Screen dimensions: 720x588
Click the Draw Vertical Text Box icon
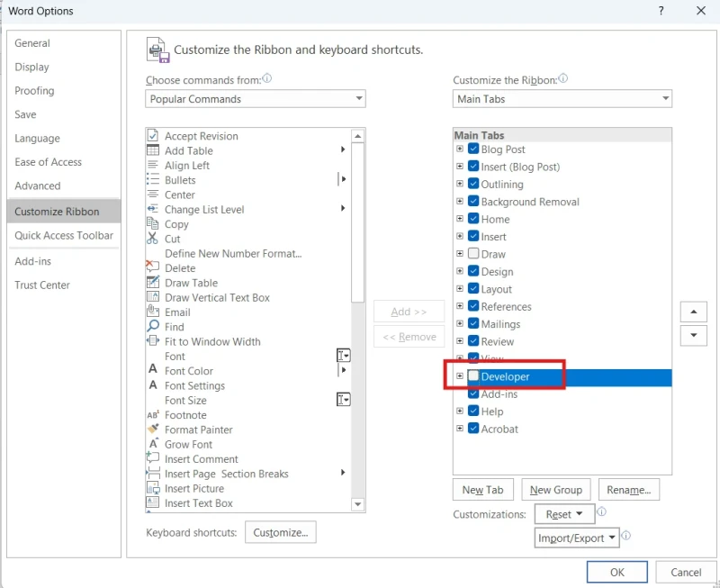[x=152, y=297]
